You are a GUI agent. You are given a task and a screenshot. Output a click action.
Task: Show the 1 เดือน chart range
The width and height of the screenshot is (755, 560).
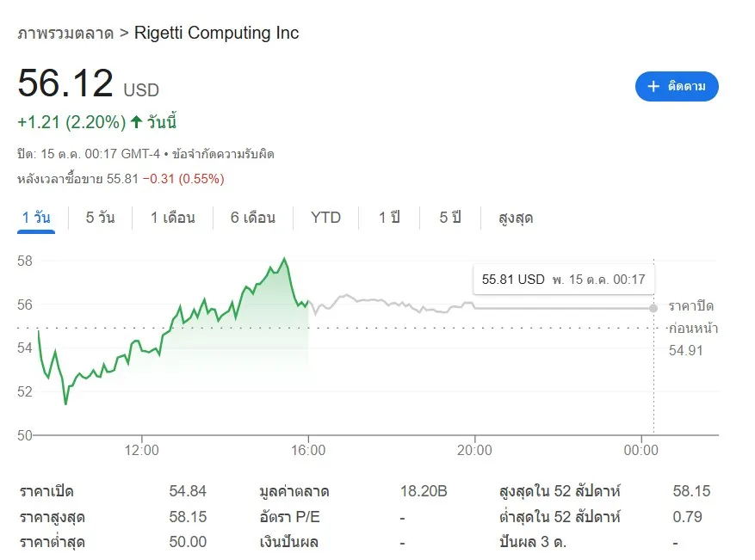tap(172, 218)
